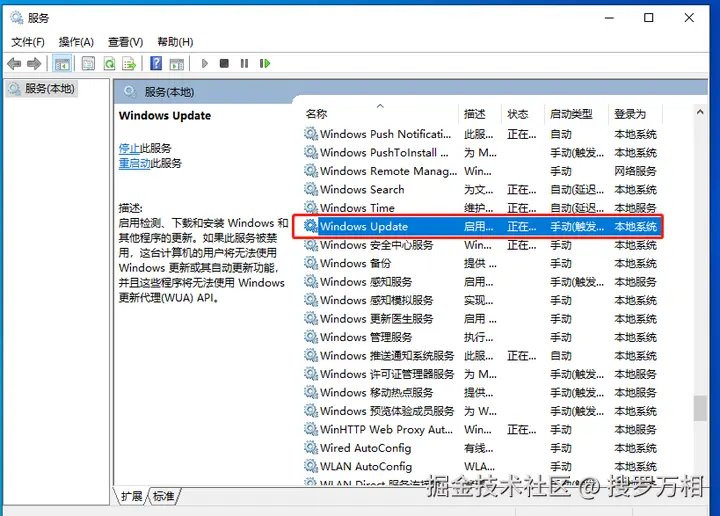720x516 pixels.
Task: Select Windows 感知模拟服务 row
Action: click(x=482, y=300)
